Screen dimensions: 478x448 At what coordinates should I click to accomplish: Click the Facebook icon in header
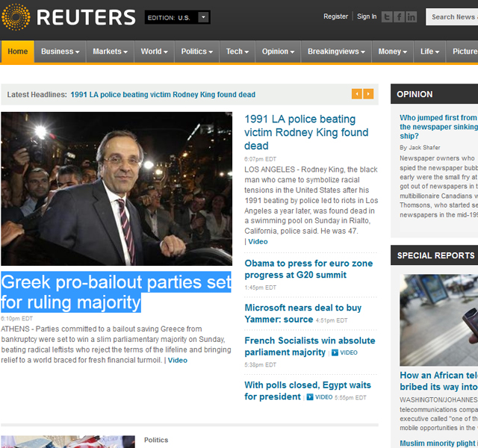pyautogui.click(x=399, y=16)
